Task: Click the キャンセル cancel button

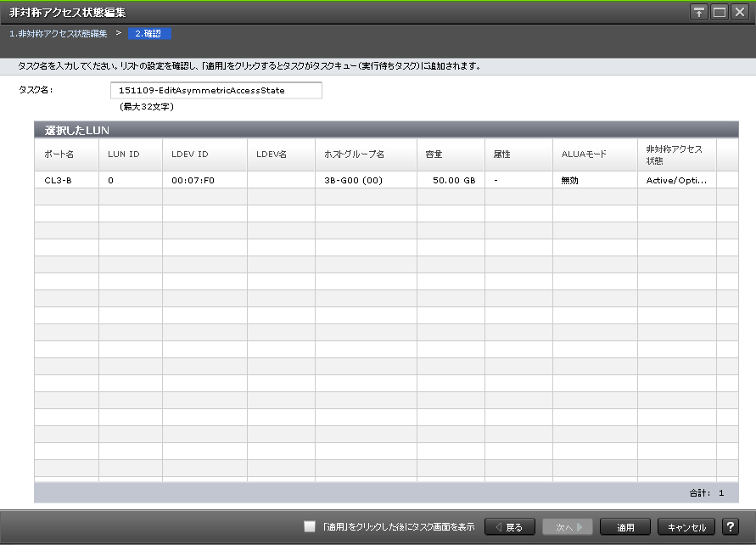Action: [x=686, y=527]
